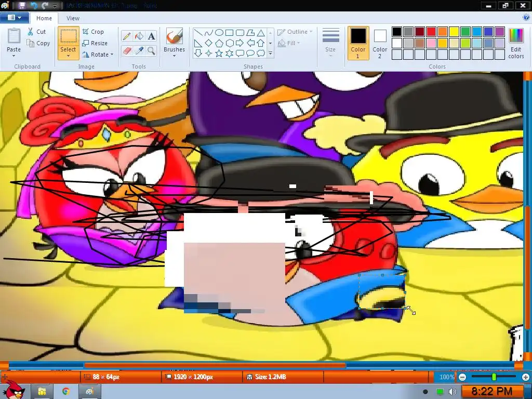This screenshot has height=399, width=532.
Task: Click the Redo icon in title bar
Action: pos(45,5)
